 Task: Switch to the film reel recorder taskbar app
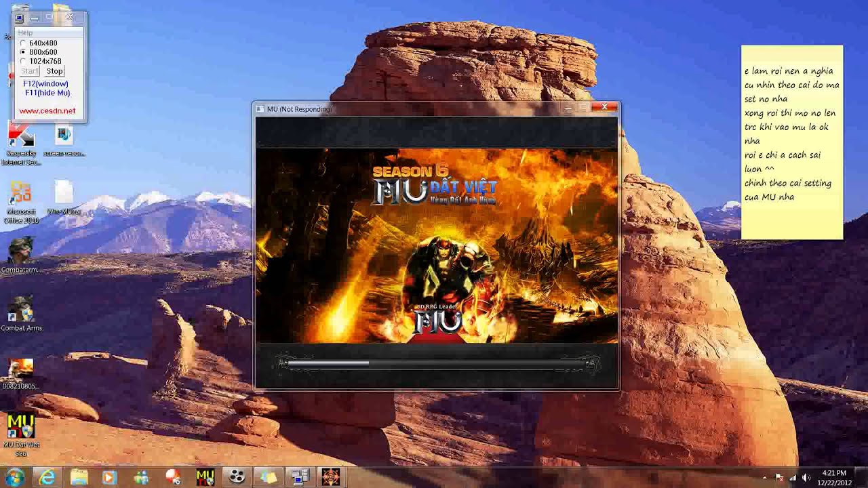tap(237, 477)
